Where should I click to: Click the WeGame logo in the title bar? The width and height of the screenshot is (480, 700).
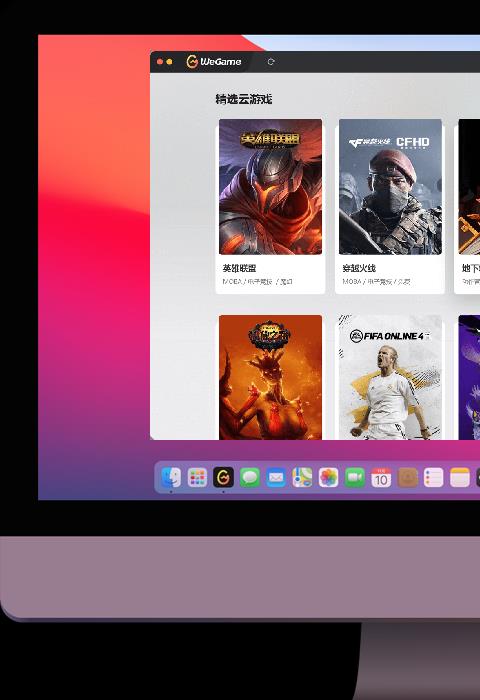214,62
